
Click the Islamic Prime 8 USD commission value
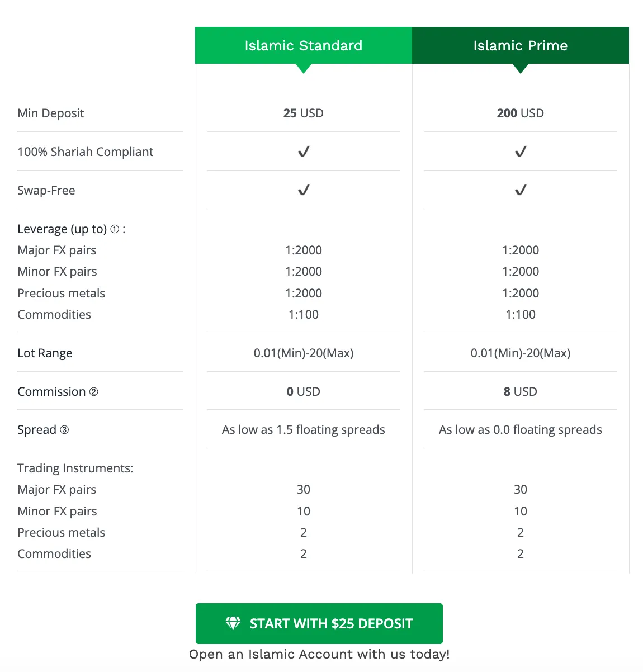tap(521, 391)
